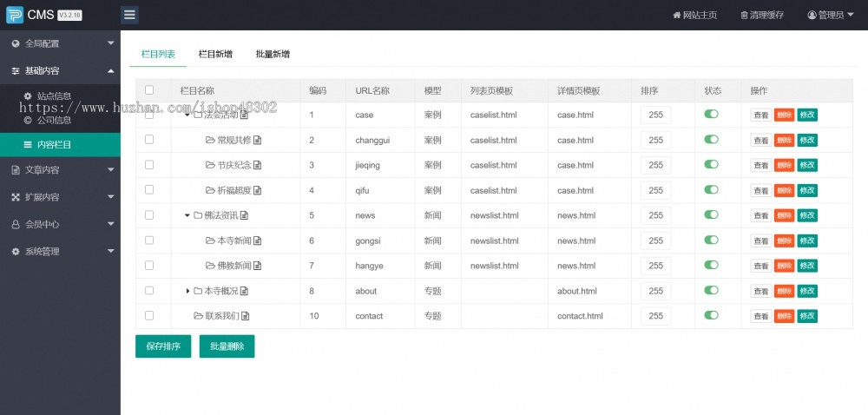This screenshot has width=868, height=415.
Task: Click the folder icon of 佛教新闻
Action: (x=210, y=266)
